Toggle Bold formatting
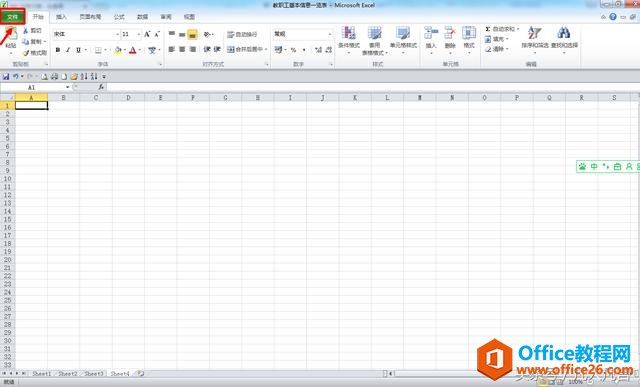Screen dimensions: 640x387 pyautogui.click(x=58, y=50)
